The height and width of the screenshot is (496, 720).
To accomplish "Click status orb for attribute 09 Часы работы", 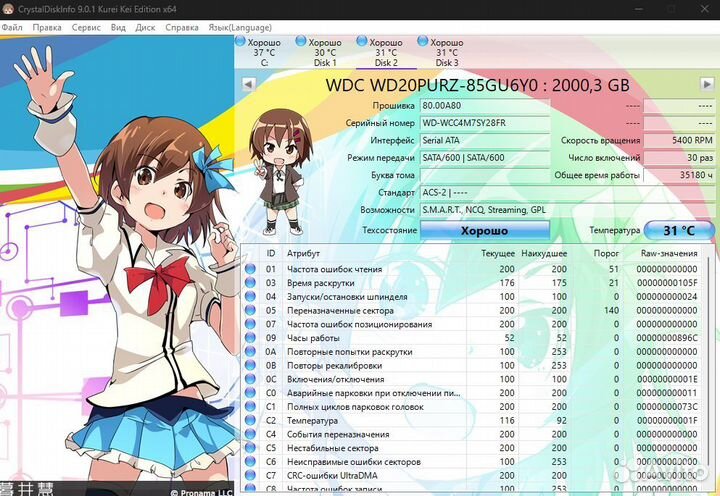I will click(x=251, y=338).
